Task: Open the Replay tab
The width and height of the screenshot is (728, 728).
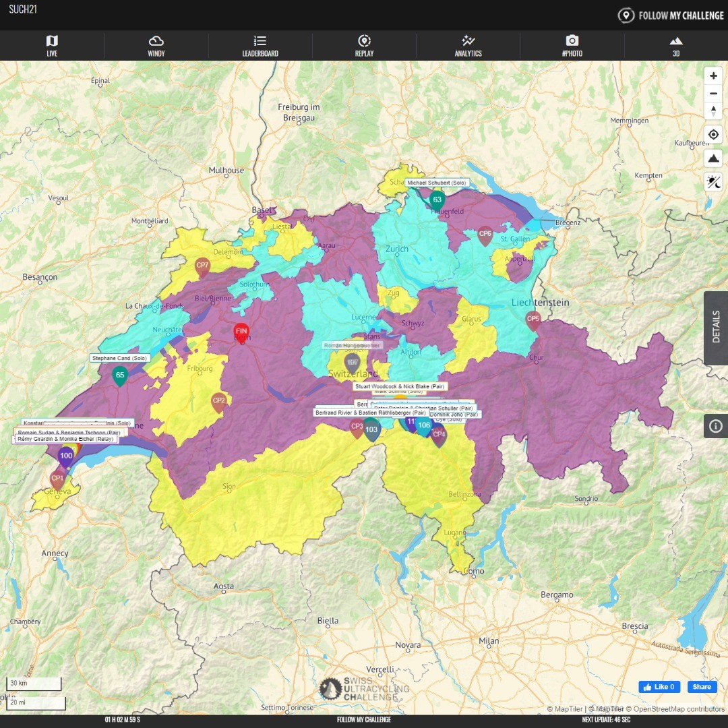Action: [364, 46]
